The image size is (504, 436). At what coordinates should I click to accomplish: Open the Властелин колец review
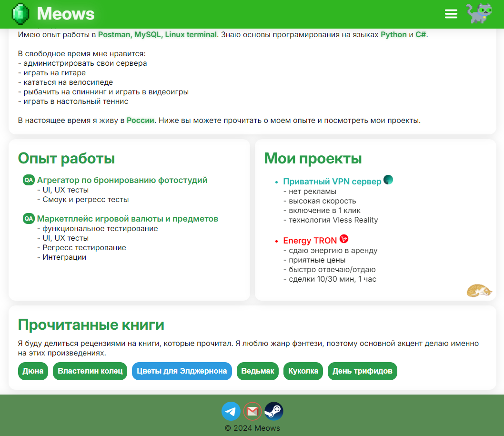pyautogui.click(x=90, y=371)
